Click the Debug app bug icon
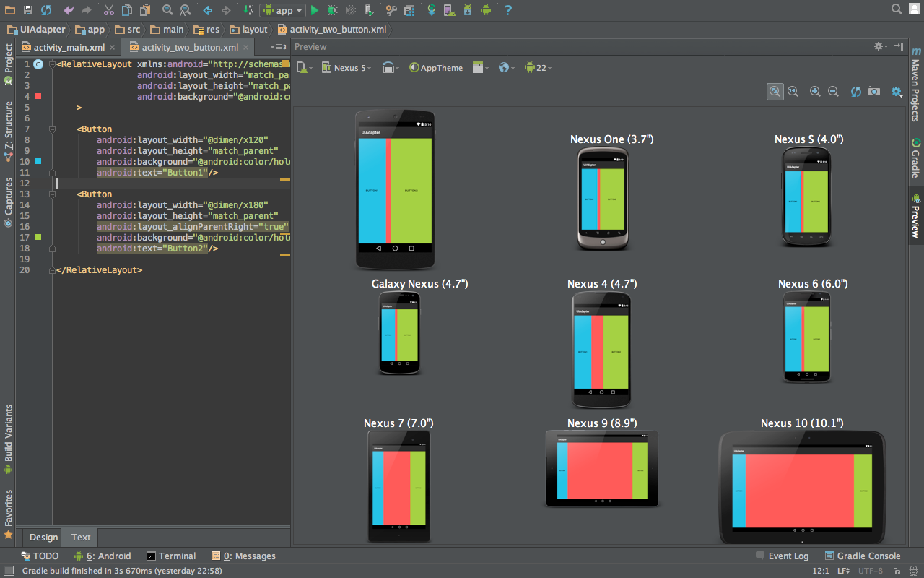924x578 pixels. pyautogui.click(x=332, y=10)
